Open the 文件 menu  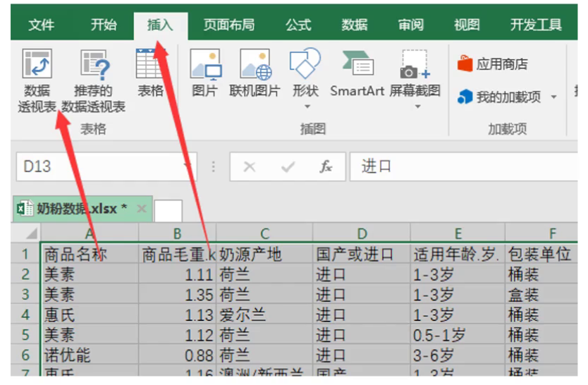pos(42,25)
